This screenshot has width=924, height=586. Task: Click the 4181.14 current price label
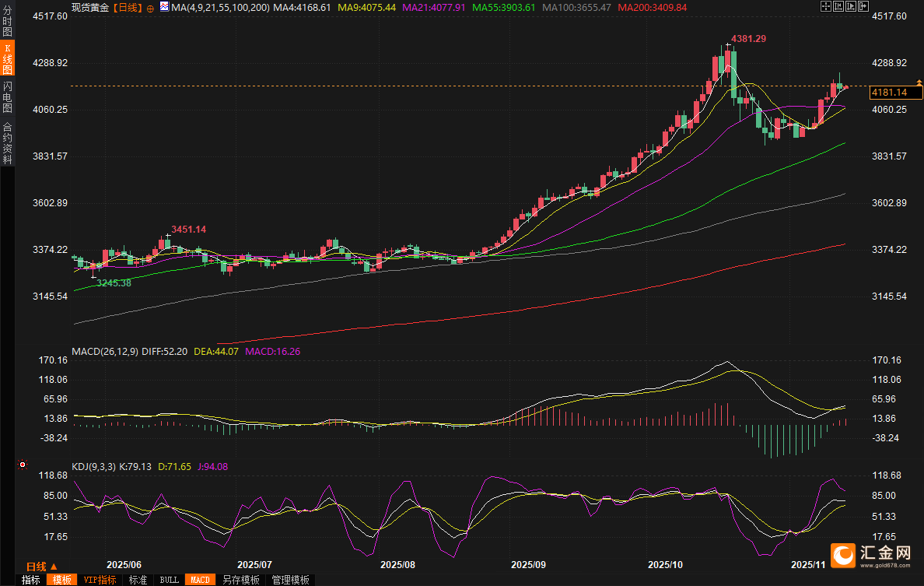tap(890, 93)
